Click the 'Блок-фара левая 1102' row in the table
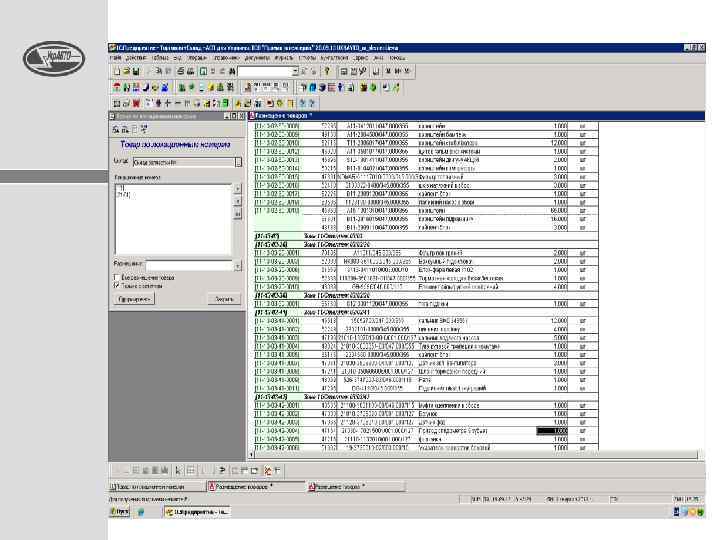The height and width of the screenshot is (540, 720). (x=426, y=270)
